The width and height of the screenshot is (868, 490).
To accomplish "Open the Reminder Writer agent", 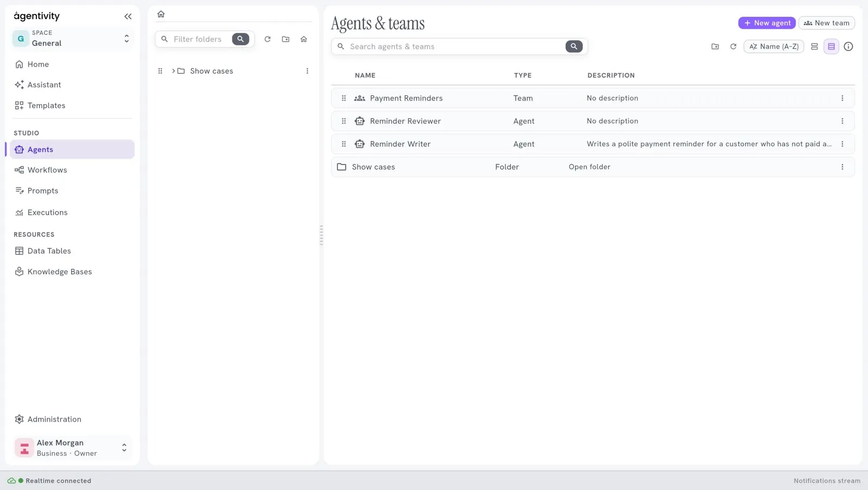I will pyautogui.click(x=592, y=144).
